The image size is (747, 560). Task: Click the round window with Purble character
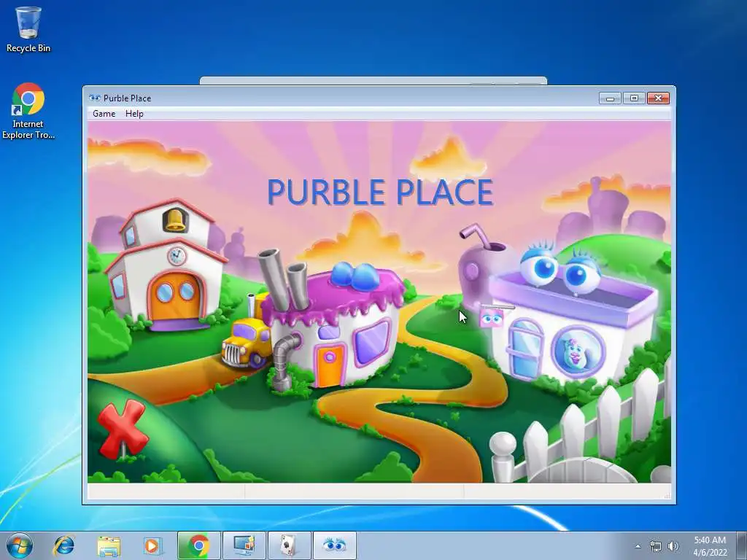(x=577, y=352)
